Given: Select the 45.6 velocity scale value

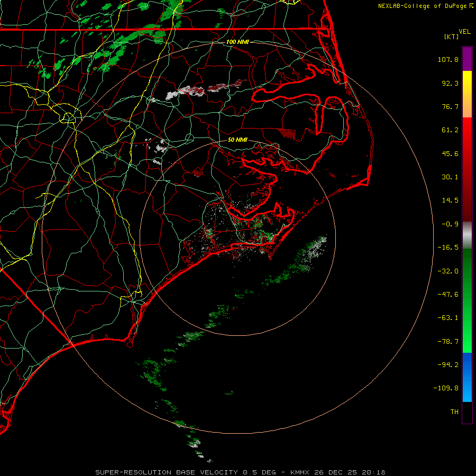Looking at the screenshot, I should [450, 153].
